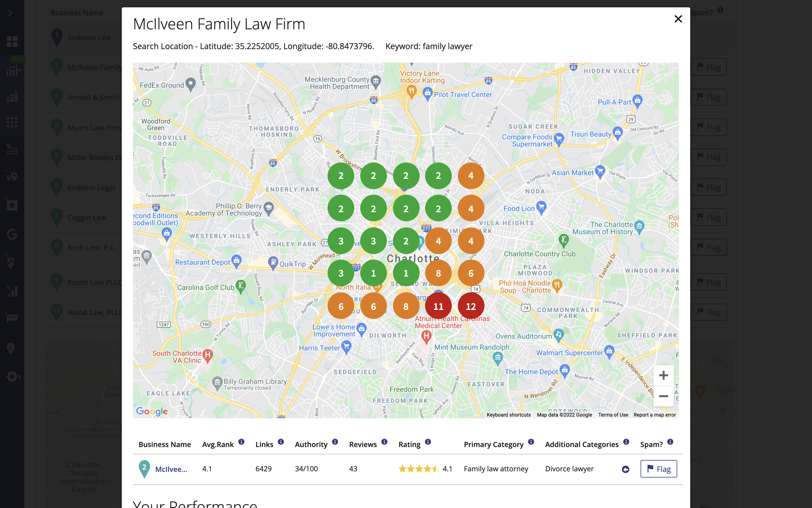Select The Home Depot map pin

click(565, 371)
